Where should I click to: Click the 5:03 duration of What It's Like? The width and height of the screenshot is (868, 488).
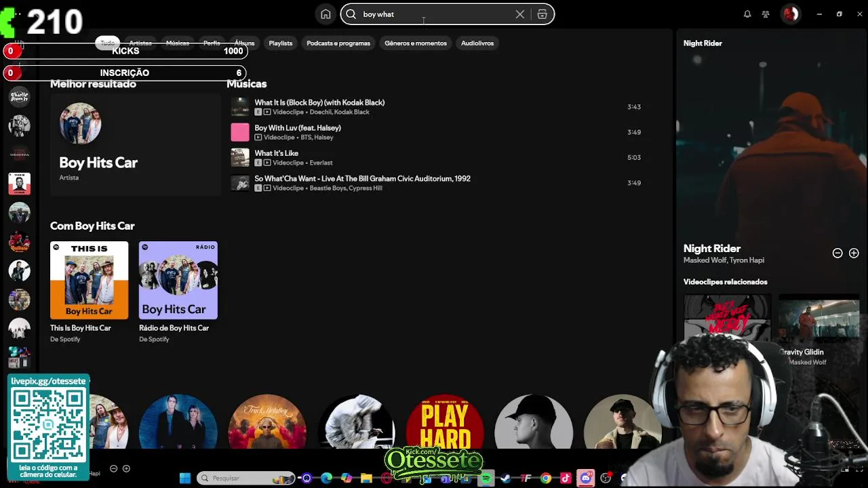pyautogui.click(x=634, y=157)
